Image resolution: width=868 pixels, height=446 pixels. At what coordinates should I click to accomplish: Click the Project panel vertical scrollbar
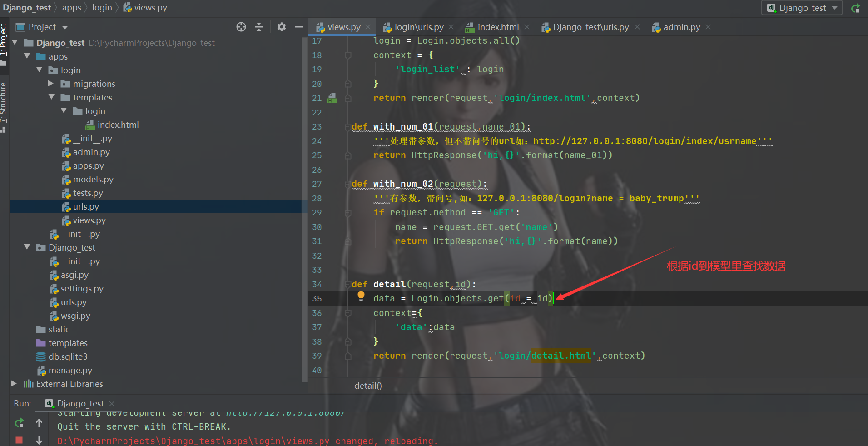[x=304, y=209]
